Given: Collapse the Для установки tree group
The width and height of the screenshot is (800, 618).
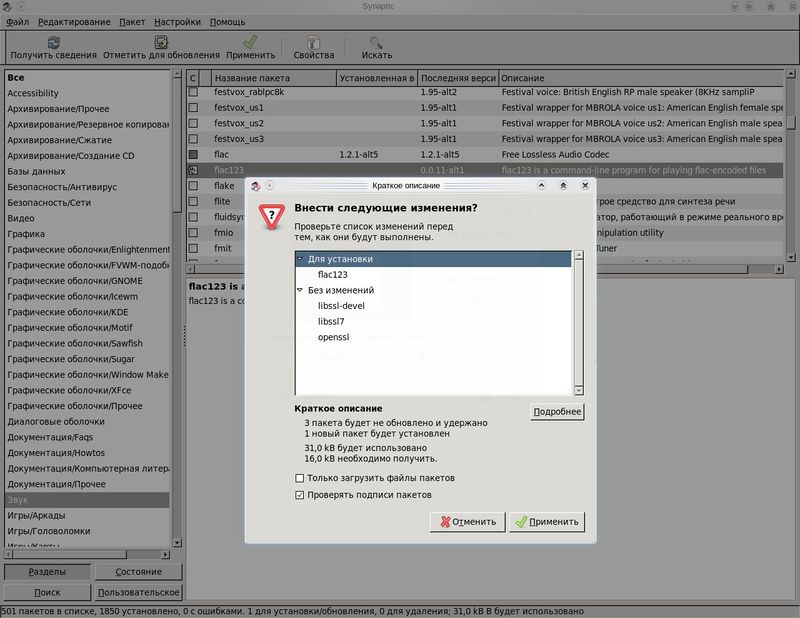Looking at the screenshot, I should pos(300,259).
